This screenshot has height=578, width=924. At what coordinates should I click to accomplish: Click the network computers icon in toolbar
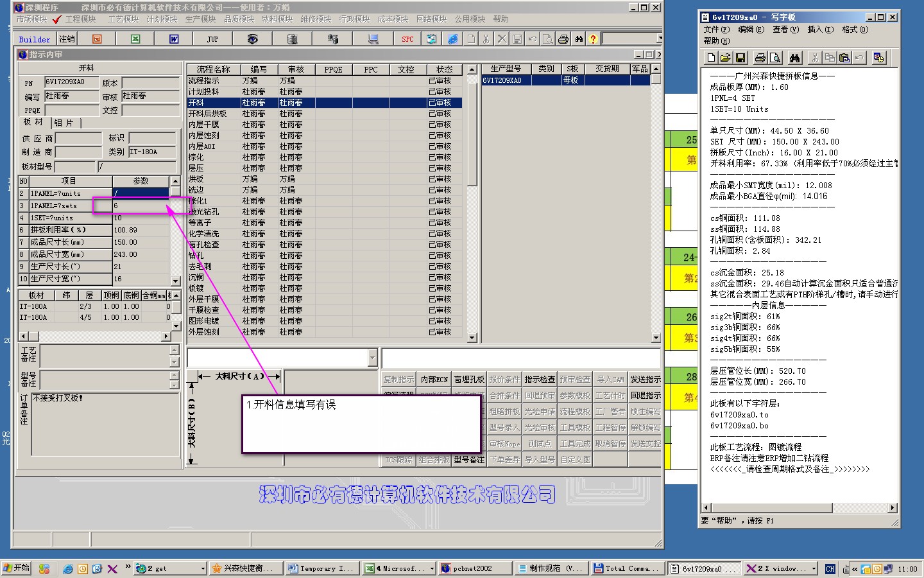[x=332, y=39]
